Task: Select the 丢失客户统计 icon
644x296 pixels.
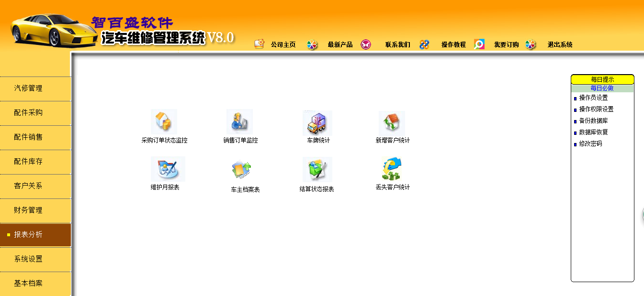Action: (x=391, y=169)
